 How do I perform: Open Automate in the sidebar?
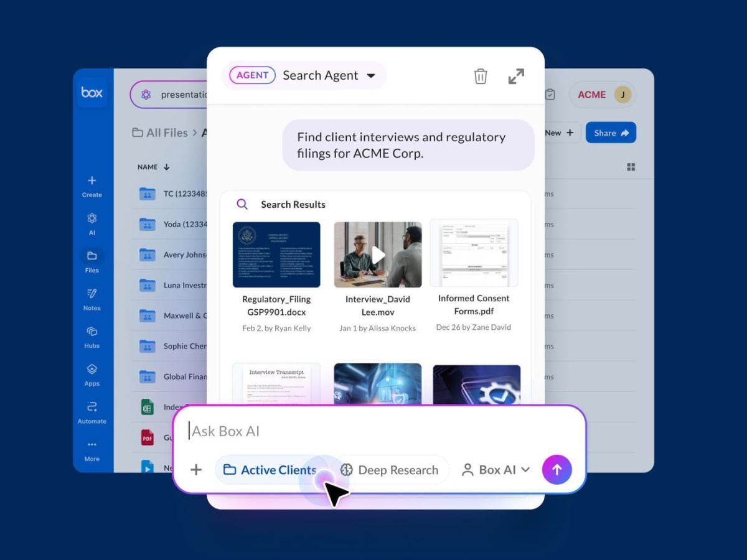[x=92, y=413]
